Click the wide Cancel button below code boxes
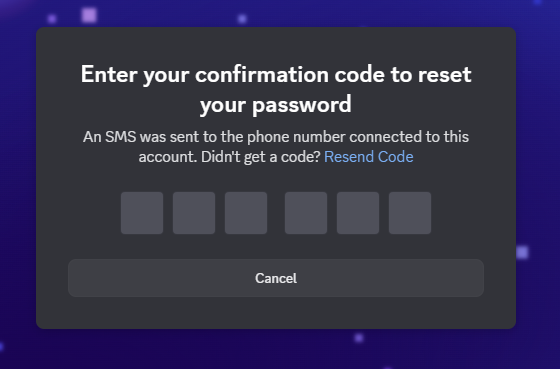The height and width of the screenshot is (369, 560). [x=276, y=278]
